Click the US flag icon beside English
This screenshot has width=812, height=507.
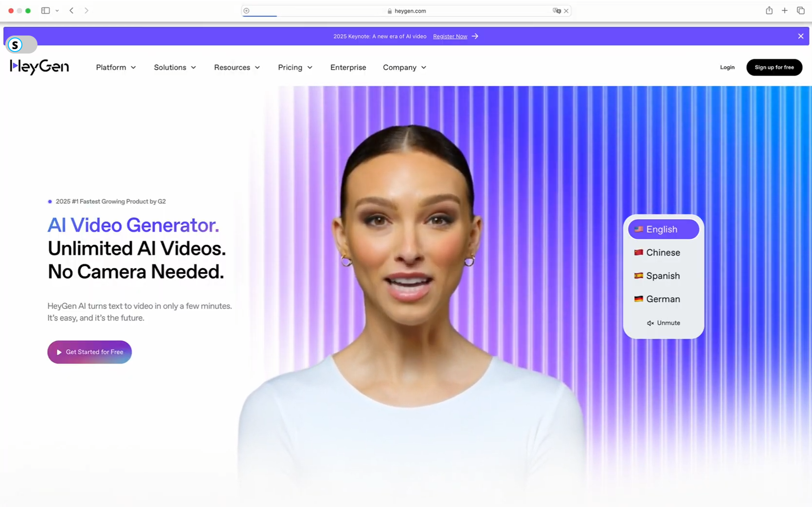coord(638,229)
